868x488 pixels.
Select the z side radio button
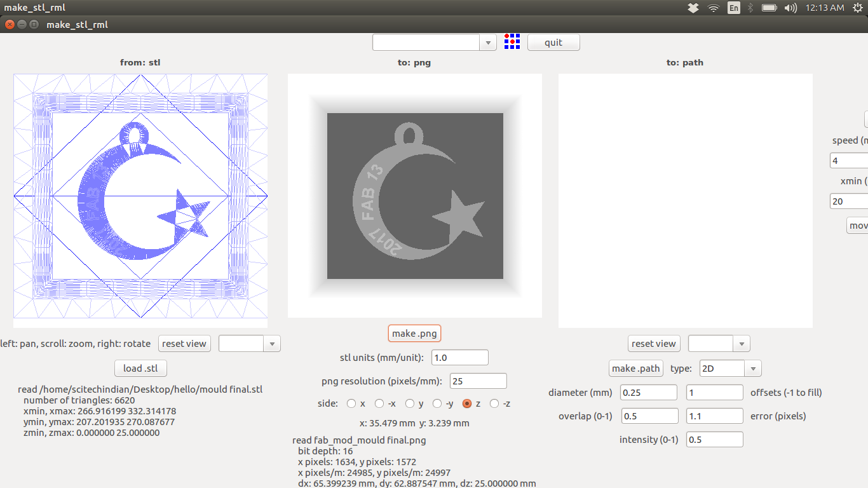coord(467,403)
